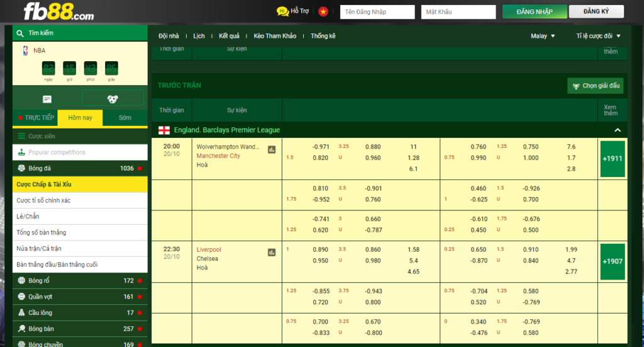
Task: Select the panda mascot tab icon
Action: click(x=113, y=99)
